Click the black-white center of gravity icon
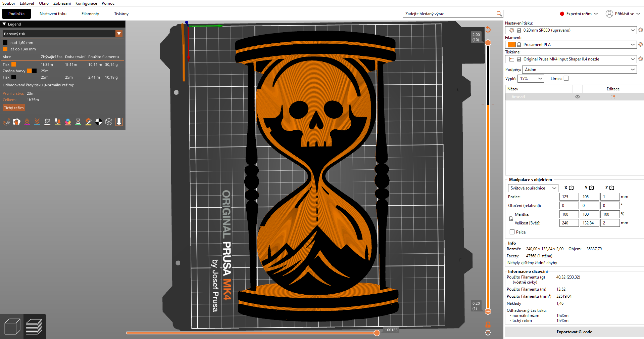644x339 pixels. coord(98,122)
